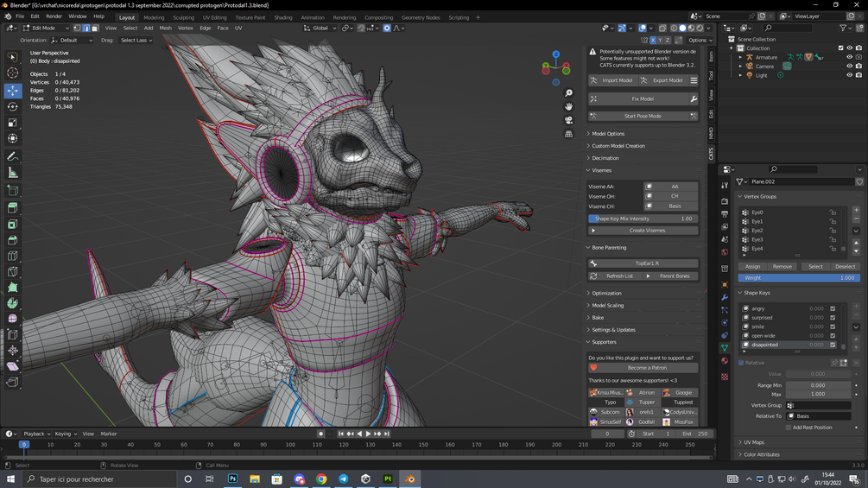Click the Become a Patron button
This screenshot has height=488, width=868.
[x=646, y=368]
